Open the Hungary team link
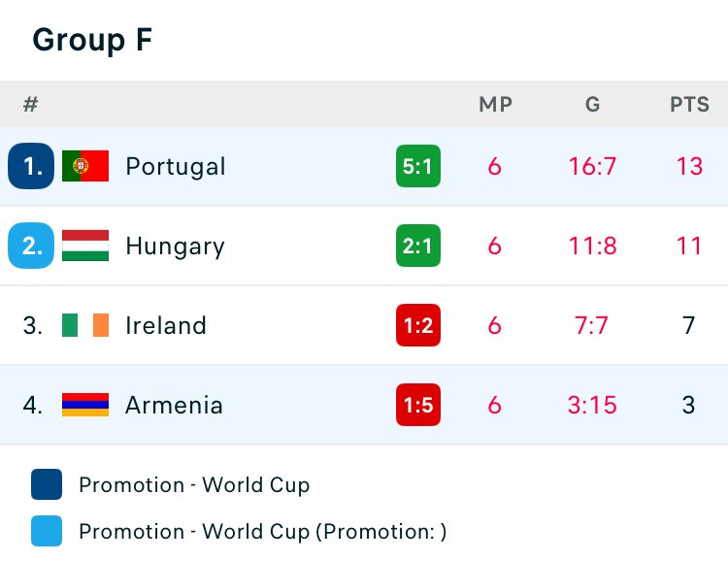Screen dimensions: 728x561 (175, 246)
